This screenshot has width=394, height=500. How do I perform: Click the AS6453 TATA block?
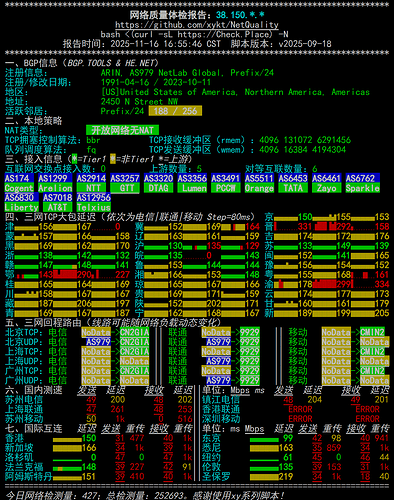tap(293, 183)
